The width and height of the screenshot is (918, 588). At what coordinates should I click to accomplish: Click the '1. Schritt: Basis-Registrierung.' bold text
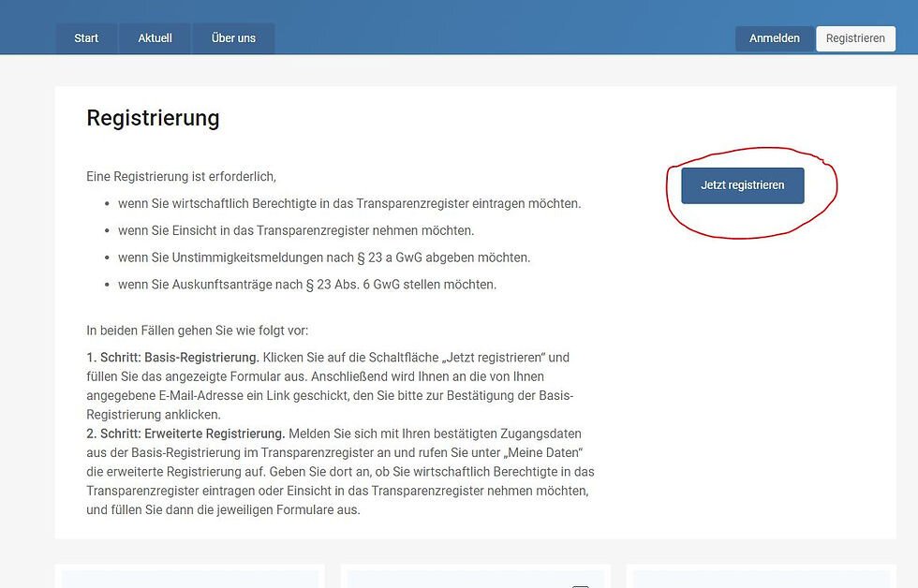[x=172, y=358]
